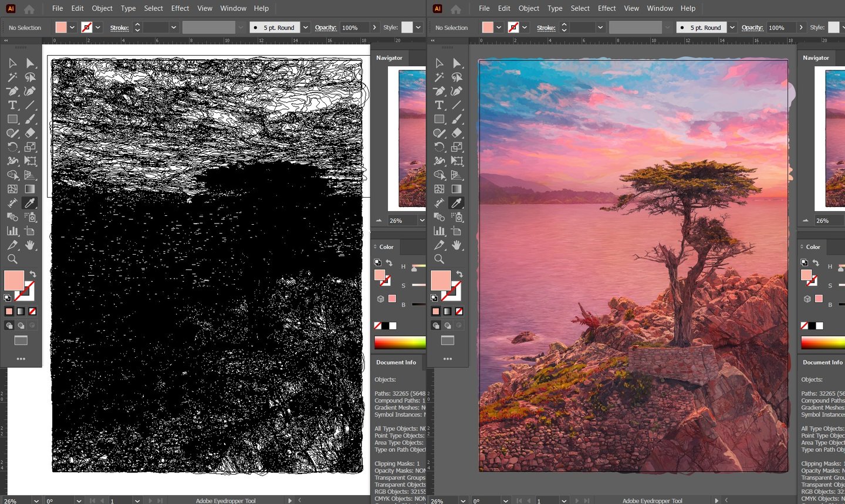Viewport: 845px width, 504px height.
Task: Open brush definition dropdown in left window
Action: pos(305,28)
